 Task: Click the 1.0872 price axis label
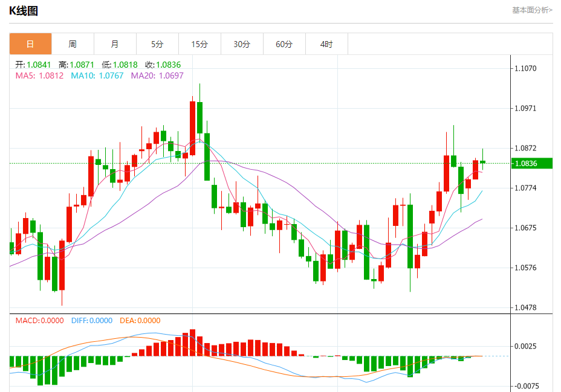[525, 148]
